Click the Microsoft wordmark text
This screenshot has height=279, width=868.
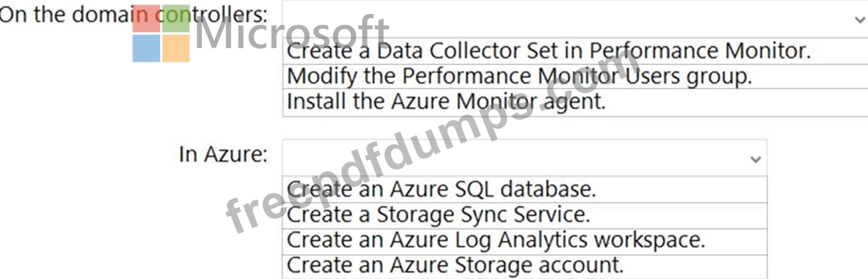coord(291,33)
